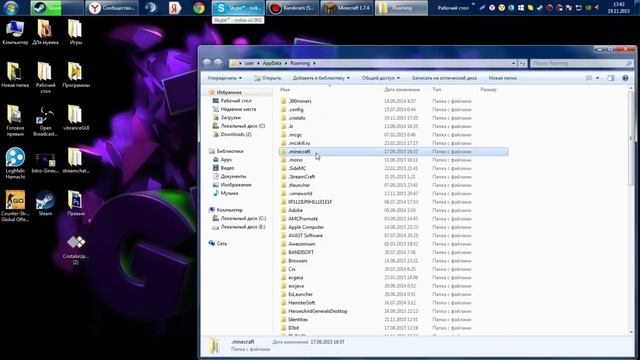Open Загрузки in the navigation pane
Viewport: 640px width, 360px height.
(x=230, y=118)
